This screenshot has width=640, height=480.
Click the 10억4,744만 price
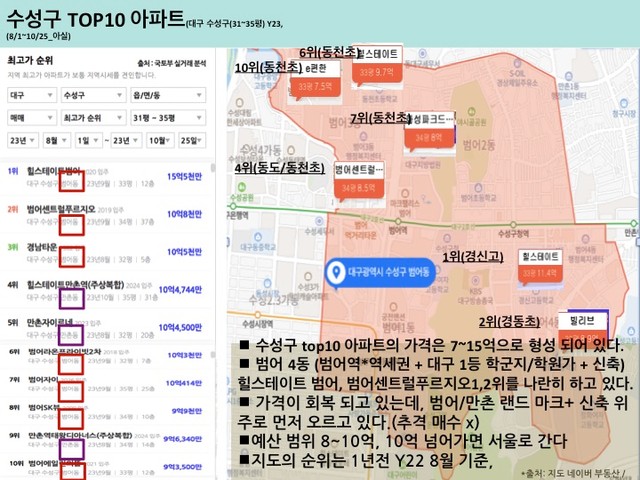pos(180,290)
